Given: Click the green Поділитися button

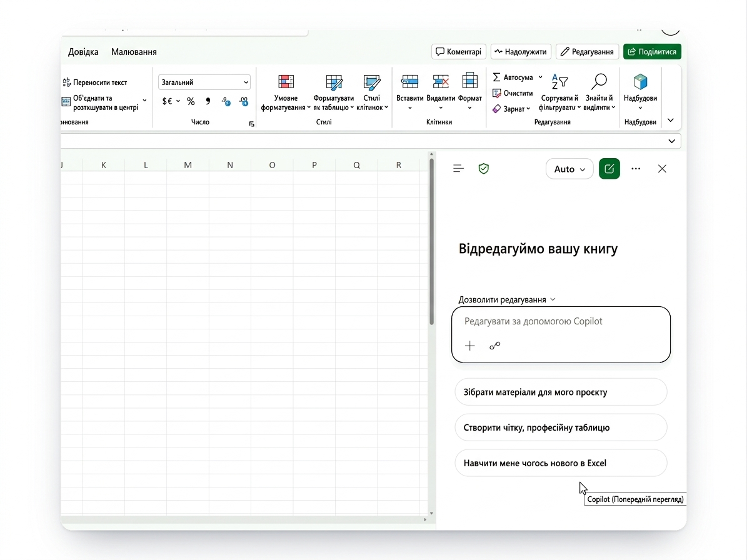Looking at the screenshot, I should (652, 51).
